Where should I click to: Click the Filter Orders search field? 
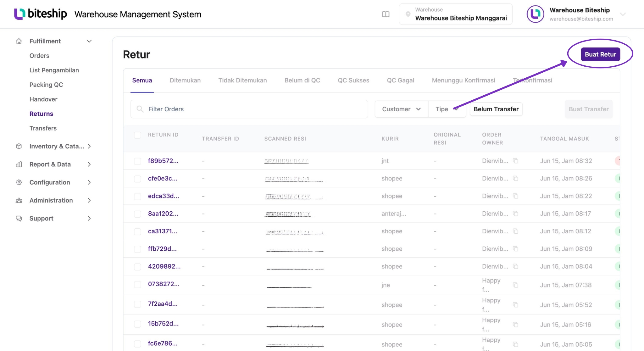pyautogui.click(x=249, y=109)
